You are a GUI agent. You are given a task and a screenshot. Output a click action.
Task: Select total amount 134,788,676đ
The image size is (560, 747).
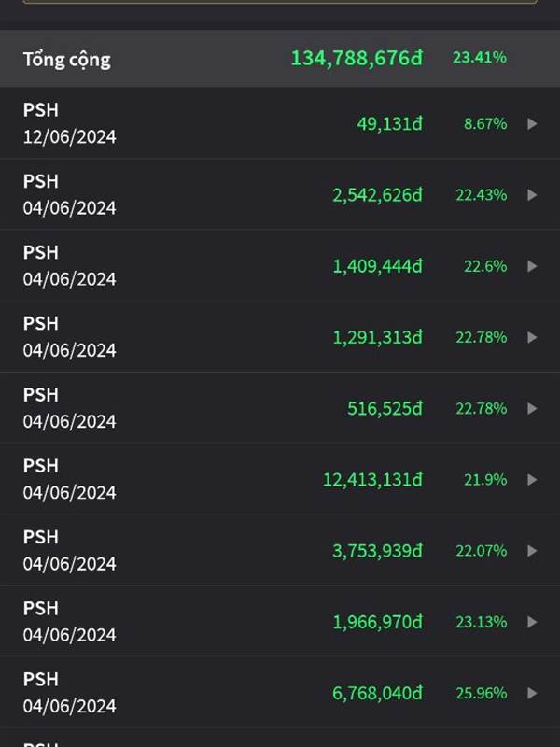click(x=357, y=58)
